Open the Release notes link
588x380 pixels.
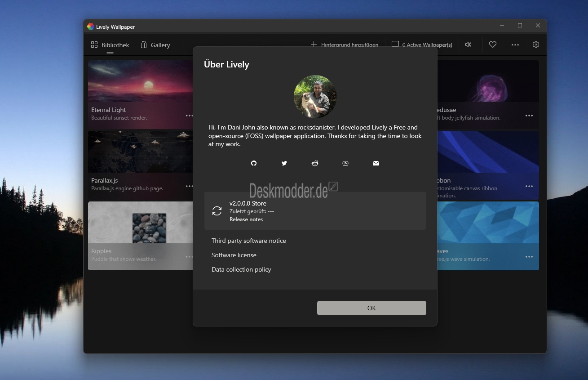(246, 219)
